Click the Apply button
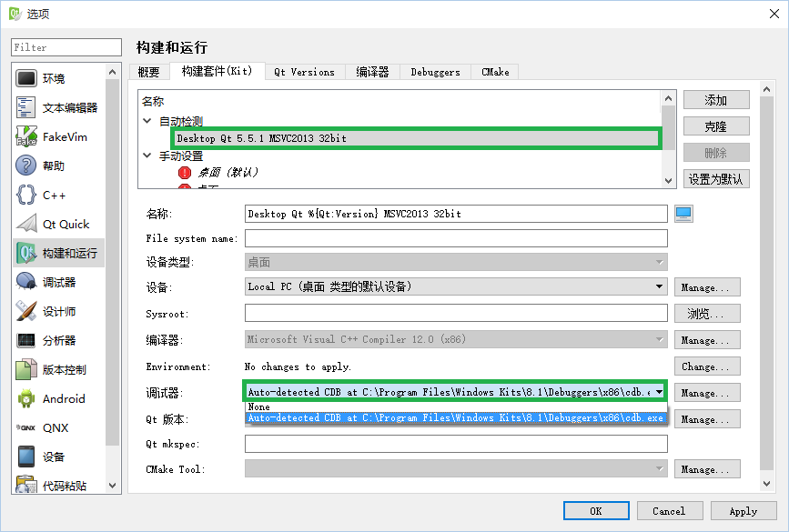789x532 pixels. 743,511
